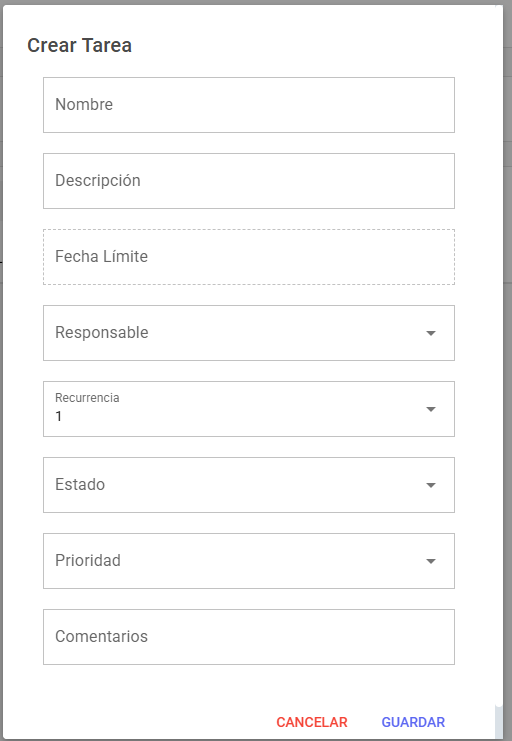Click into the Descripción field
The height and width of the screenshot is (741, 512).
tap(249, 181)
